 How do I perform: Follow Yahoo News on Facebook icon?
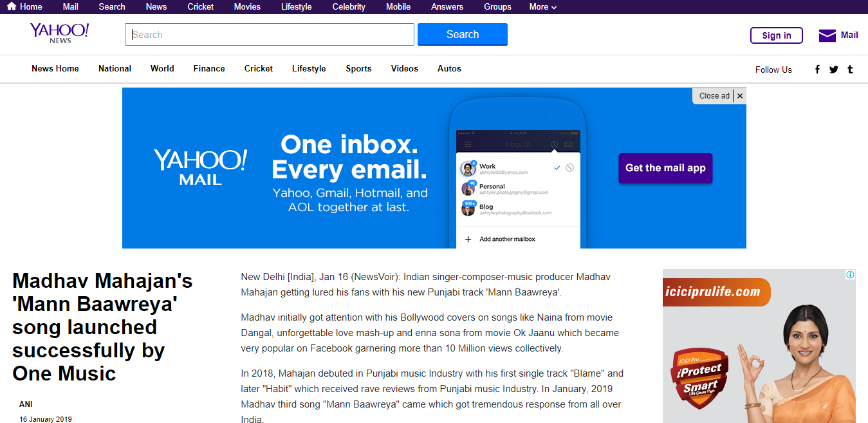point(817,70)
